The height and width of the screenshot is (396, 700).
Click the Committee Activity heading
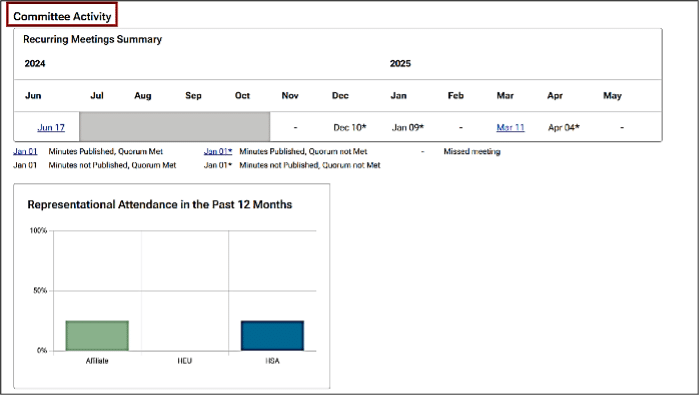point(62,16)
